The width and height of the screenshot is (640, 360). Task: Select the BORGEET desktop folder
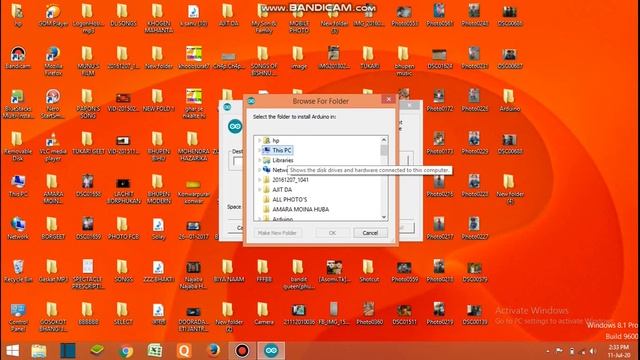[53, 228]
